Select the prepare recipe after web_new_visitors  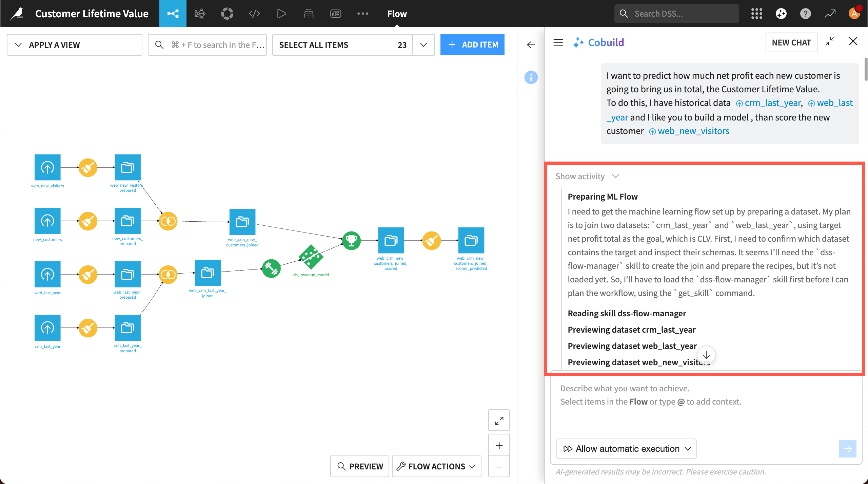[88, 167]
